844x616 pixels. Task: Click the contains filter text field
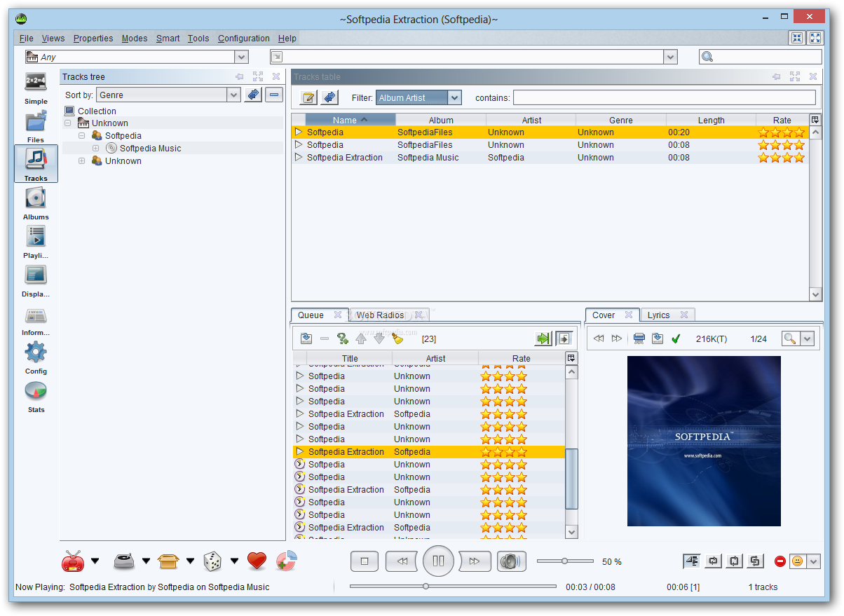point(665,98)
